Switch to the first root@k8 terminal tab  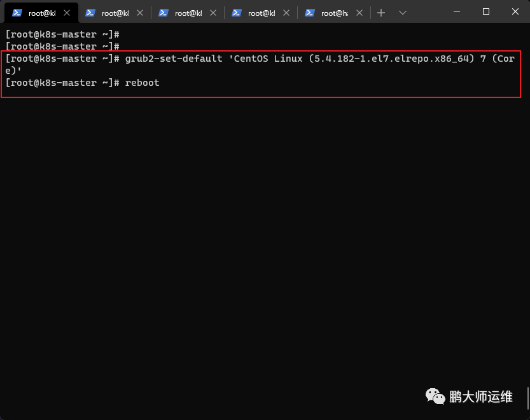click(41, 13)
